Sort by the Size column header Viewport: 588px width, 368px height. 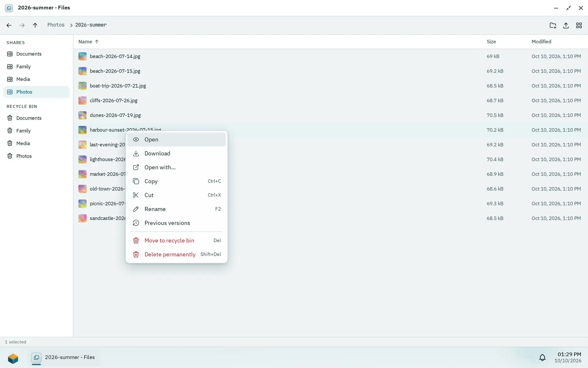(491, 42)
